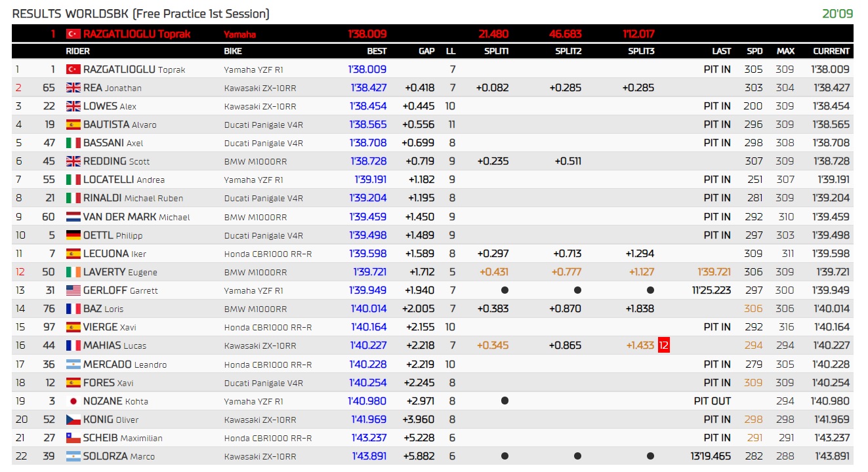Click Nozane's SPLIT1 black dot indicator
Viewport: 868px width, 472px height.
click(505, 401)
